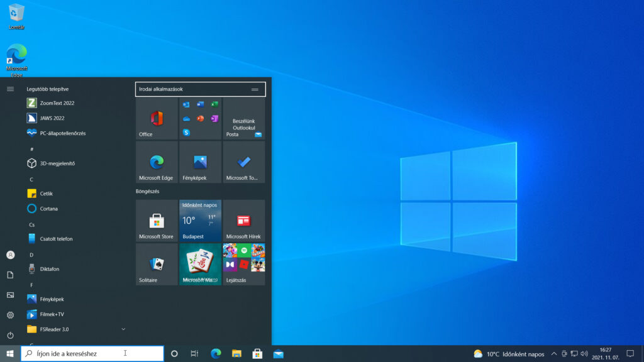
Task: Launch Cortana from the app list
Action: click(x=76, y=209)
